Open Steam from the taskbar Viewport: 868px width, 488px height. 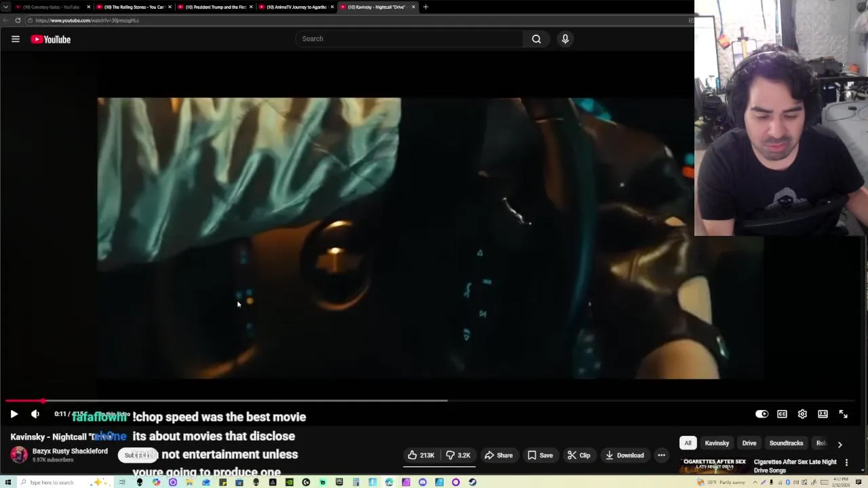coord(472,482)
